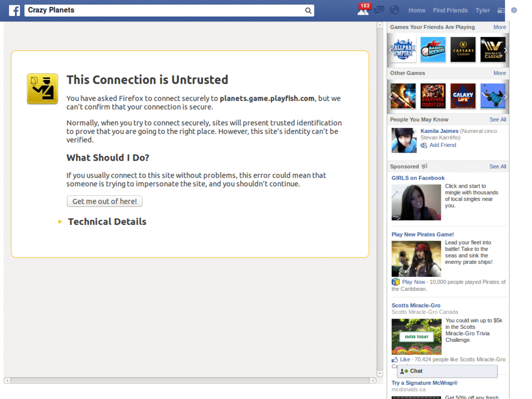Show previous Other Games with left arrow
The image size is (532, 399).
click(390, 96)
